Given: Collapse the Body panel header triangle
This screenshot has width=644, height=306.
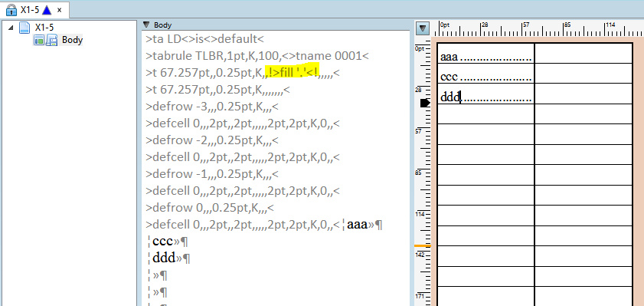Looking at the screenshot, I should point(146,25).
